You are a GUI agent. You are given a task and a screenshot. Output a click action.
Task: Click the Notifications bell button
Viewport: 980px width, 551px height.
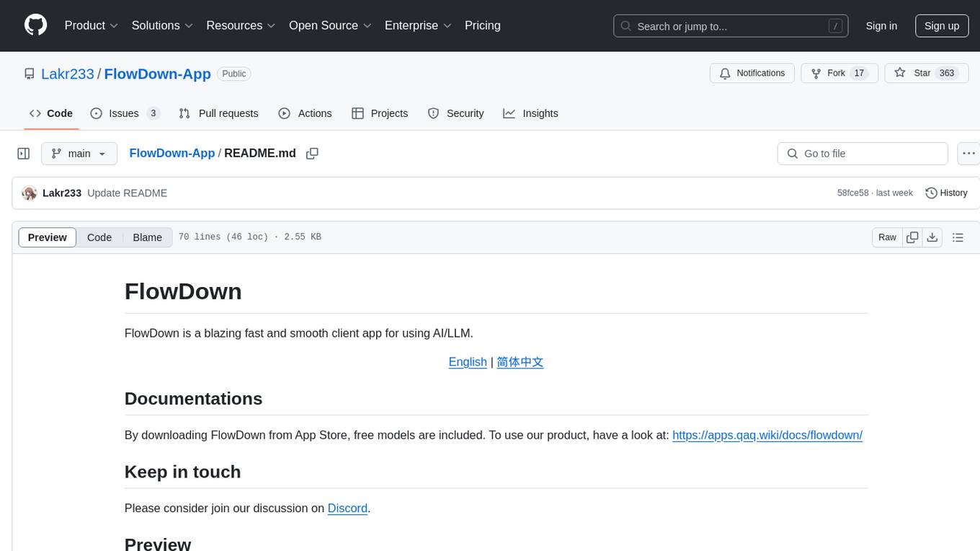[x=752, y=74]
